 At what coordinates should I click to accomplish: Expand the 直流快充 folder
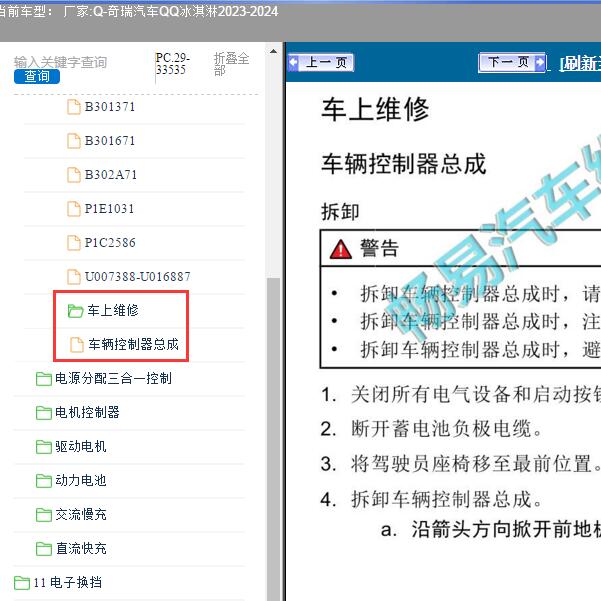(x=81, y=548)
